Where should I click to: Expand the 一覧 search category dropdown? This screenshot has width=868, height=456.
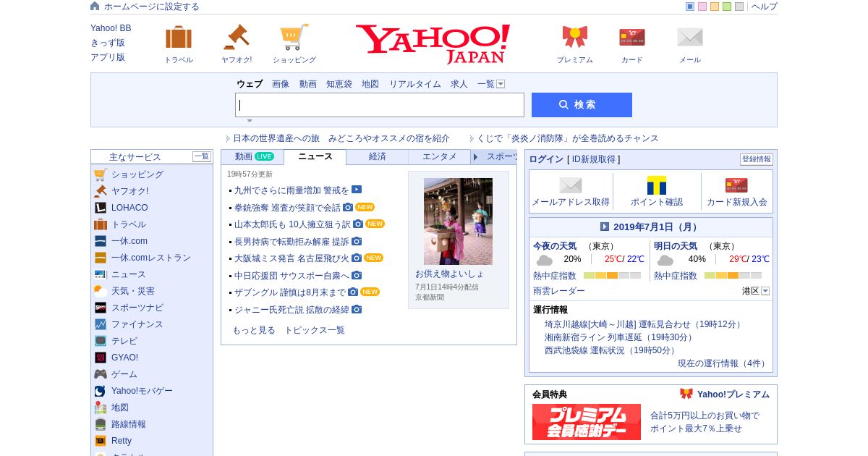(x=501, y=84)
